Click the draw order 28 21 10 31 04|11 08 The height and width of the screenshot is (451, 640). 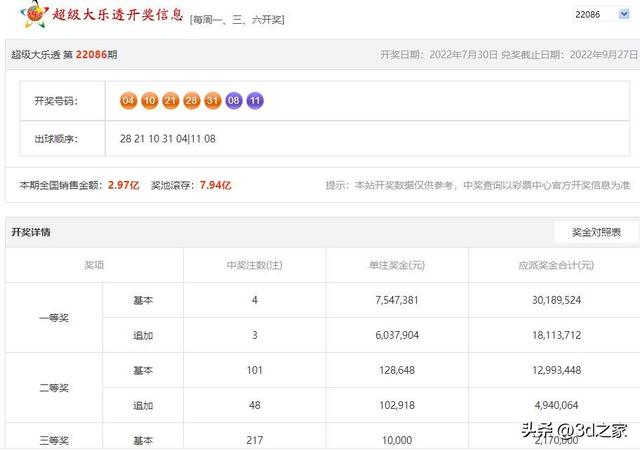point(168,139)
